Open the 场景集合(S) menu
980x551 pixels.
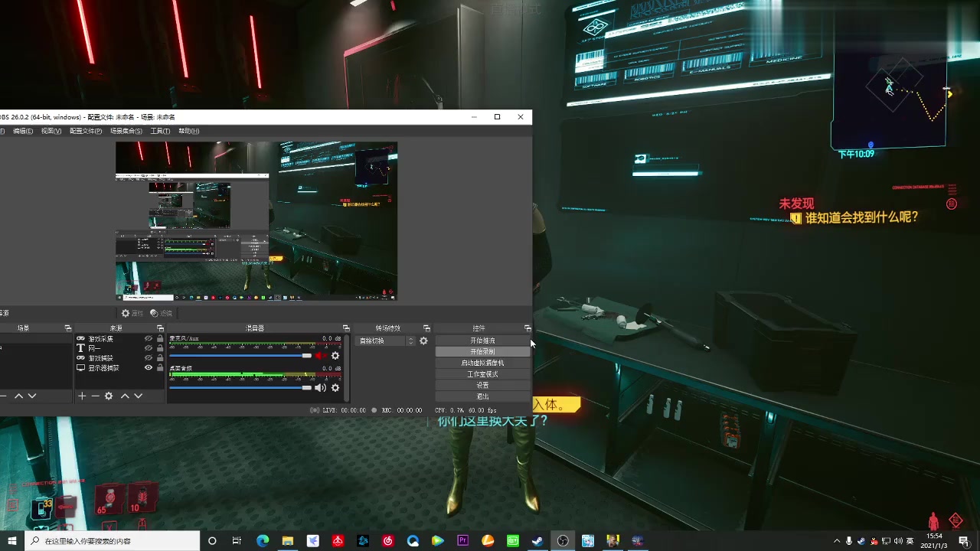[126, 131]
